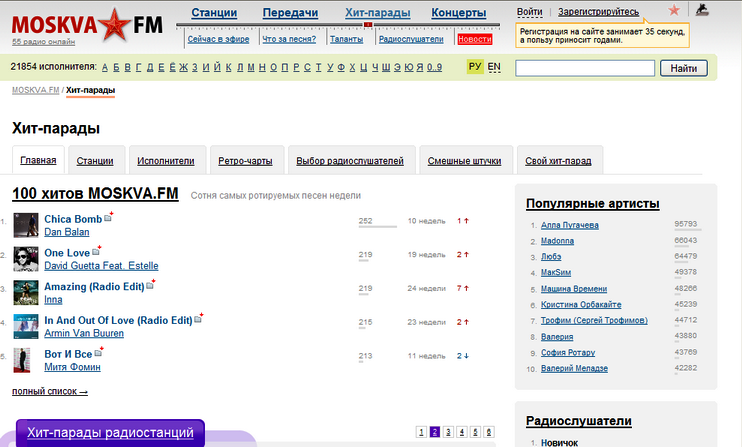
Task: Open lyrics icon next to Chica Bomb
Action: coord(108,218)
